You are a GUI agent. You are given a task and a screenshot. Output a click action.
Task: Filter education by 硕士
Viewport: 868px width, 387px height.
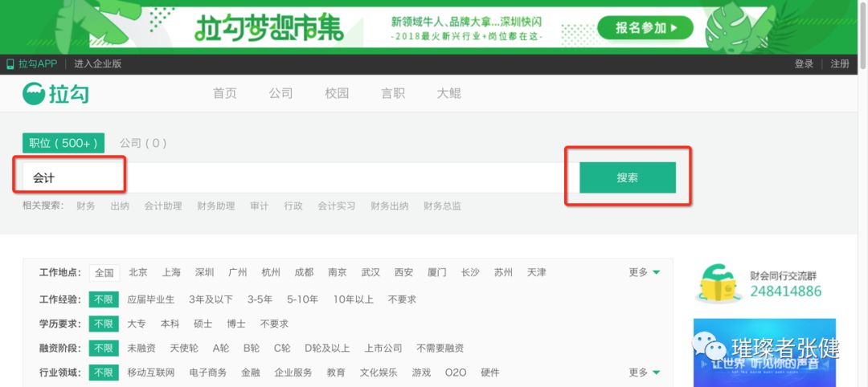coord(203,324)
